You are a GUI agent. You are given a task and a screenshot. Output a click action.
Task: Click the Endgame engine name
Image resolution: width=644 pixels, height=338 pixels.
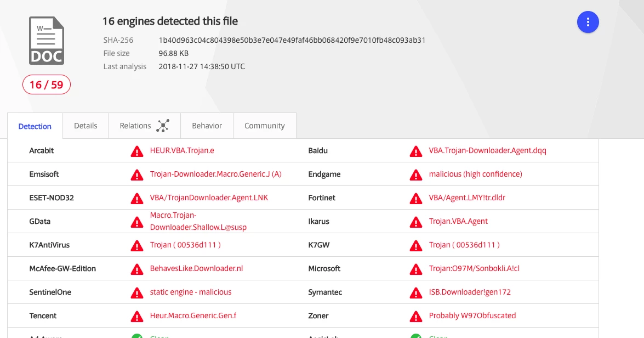pyautogui.click(x=324, y=174)
